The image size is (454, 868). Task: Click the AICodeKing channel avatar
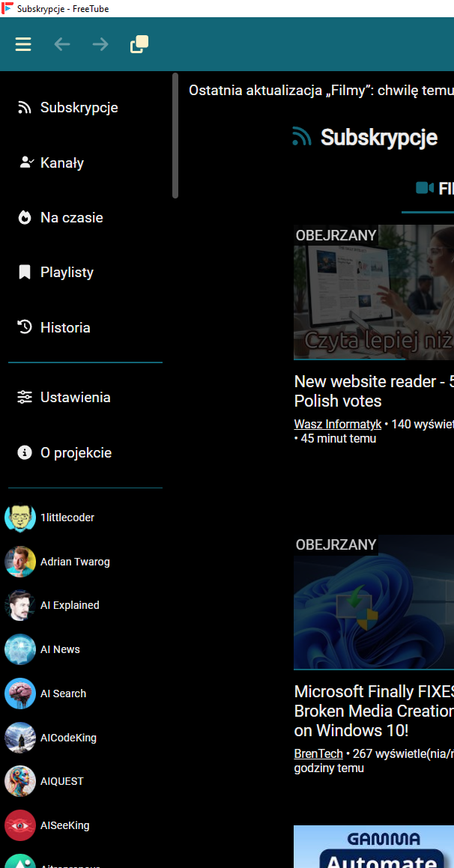(20, 738)
